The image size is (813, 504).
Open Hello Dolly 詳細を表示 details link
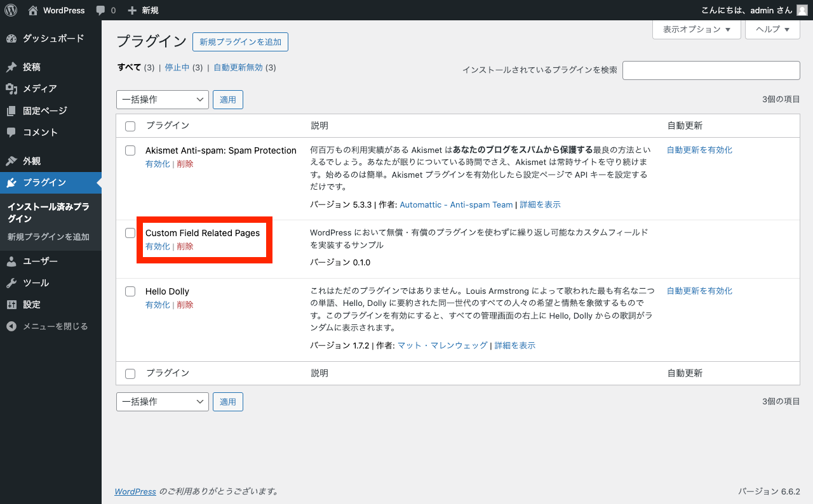(515, 346)
